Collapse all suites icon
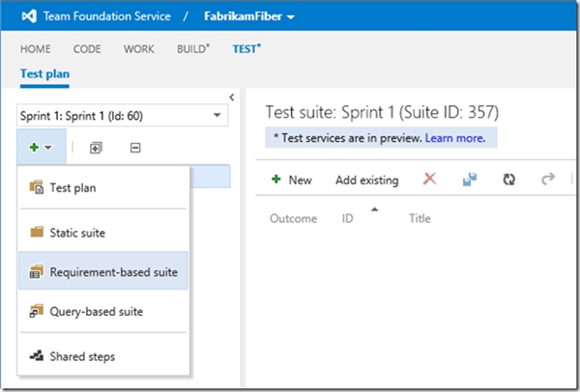The height and width of the screenshot is (392, 580). tap(135, 148)
